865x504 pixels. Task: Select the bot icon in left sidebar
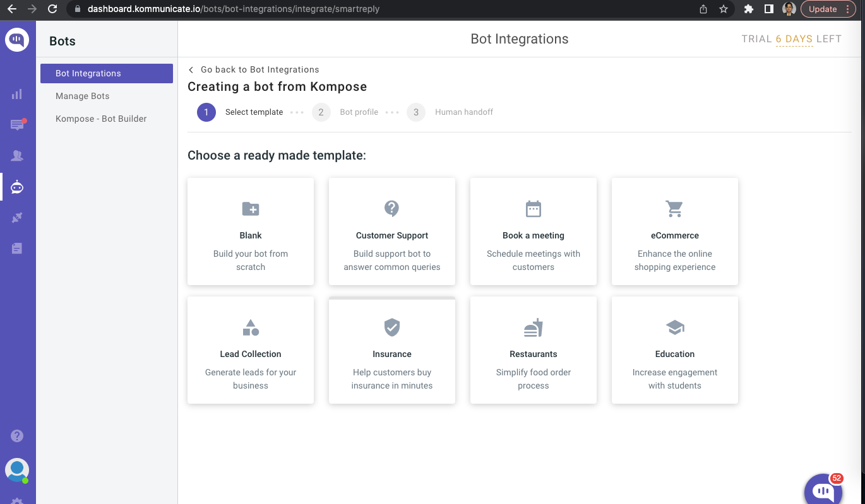coord(17,187)
